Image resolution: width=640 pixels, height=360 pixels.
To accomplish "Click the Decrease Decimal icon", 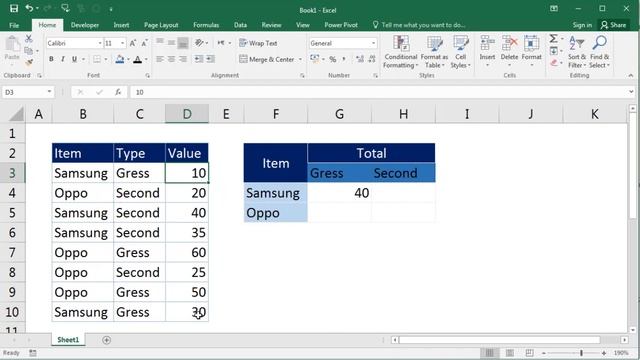I will point(371,60).
